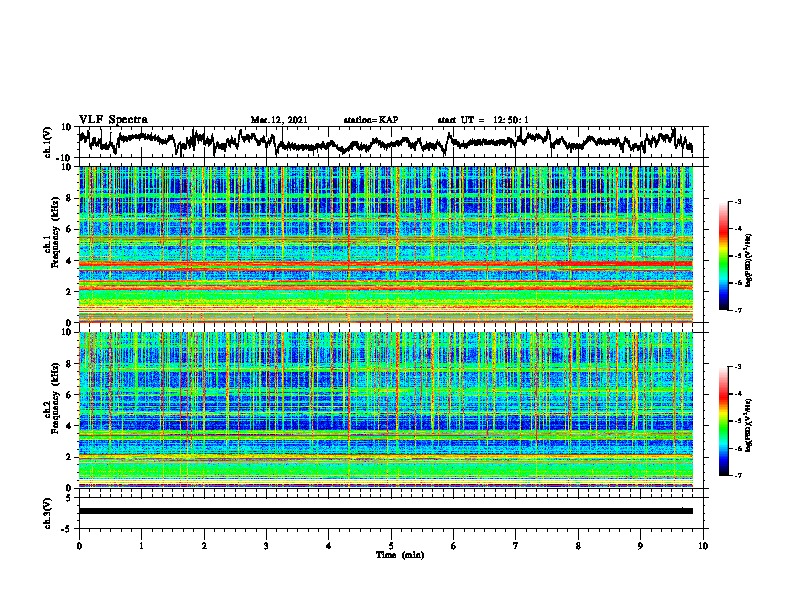Viewport: 792px width, 612px height.
Task: Click the ch.1 colorbar log(PSD) label
Action: tap(749, 261)
